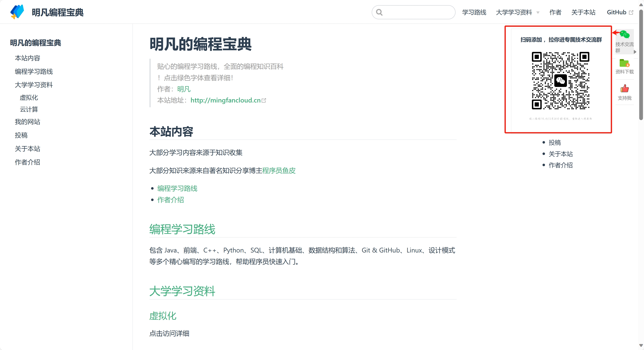Open 虚拟化 in the left sidebar
This screenshot has height=350, width=644.
tap(29, 98)
